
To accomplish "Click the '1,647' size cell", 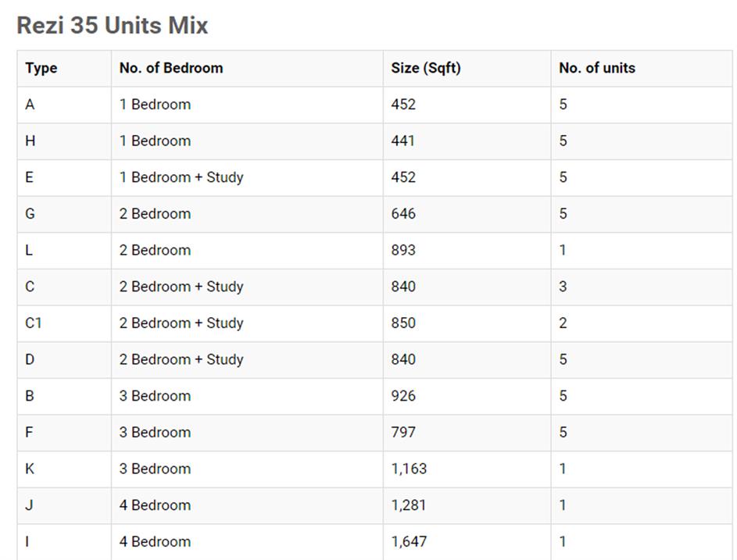I will [409, 542].
